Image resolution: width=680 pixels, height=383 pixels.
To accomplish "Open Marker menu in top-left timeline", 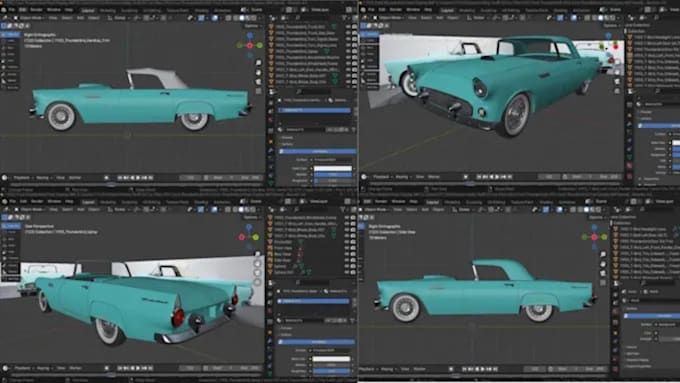I will tap(75, 178).
